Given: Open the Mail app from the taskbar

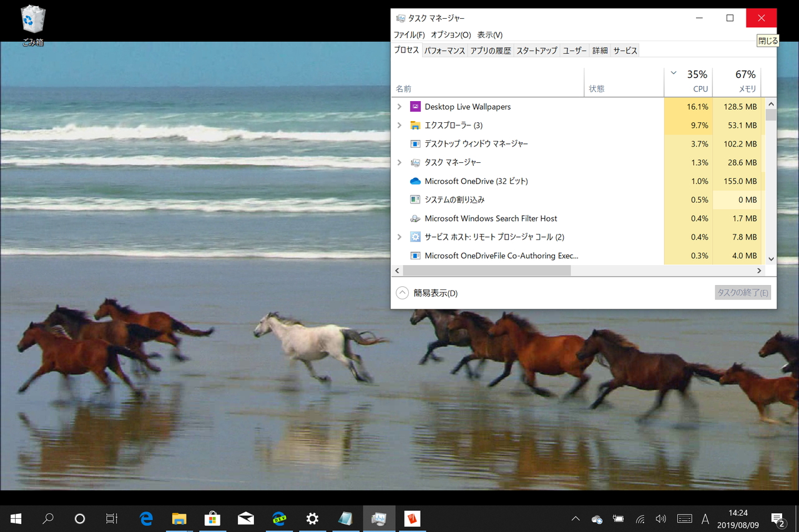Looking at the screenshot, I should [245, 518].
